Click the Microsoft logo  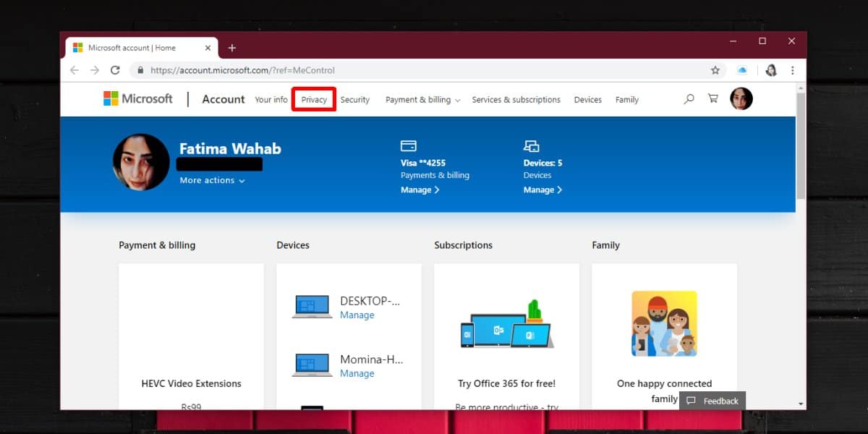point(138,99)
